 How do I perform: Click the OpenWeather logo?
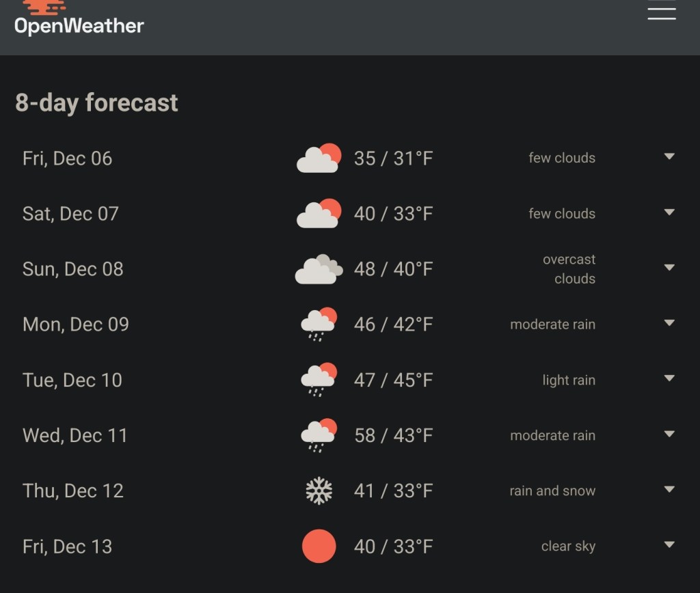tap(79, 19)
